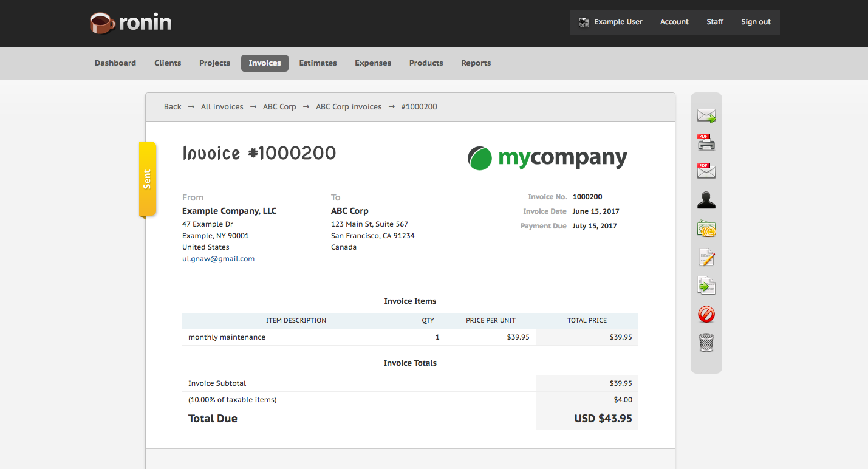The width and height of the screenshot is (868, 469).
Task: Click the QTY column header
Action: [x=428, y=321]
